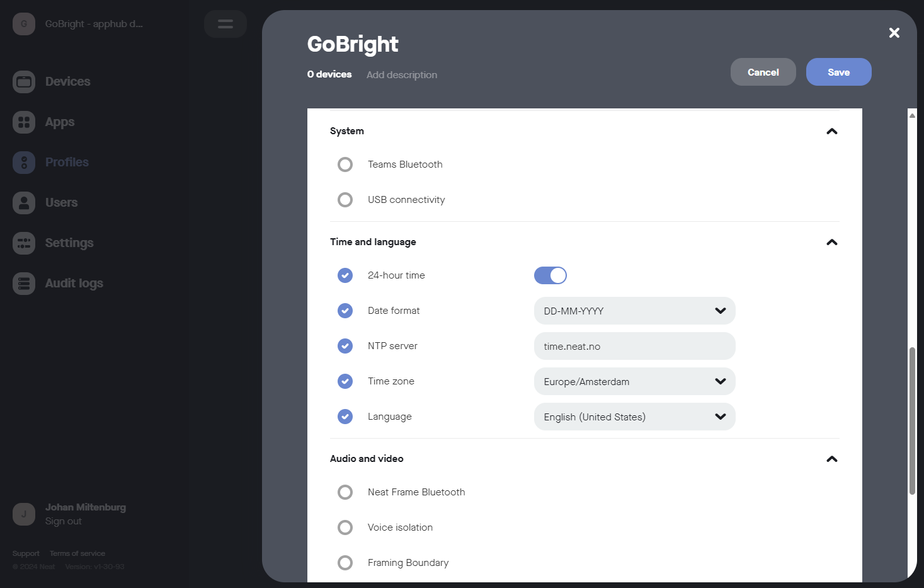The image size is (924, 588).
Task: Open the Settings sliders icon
Action: click(24, 243)
